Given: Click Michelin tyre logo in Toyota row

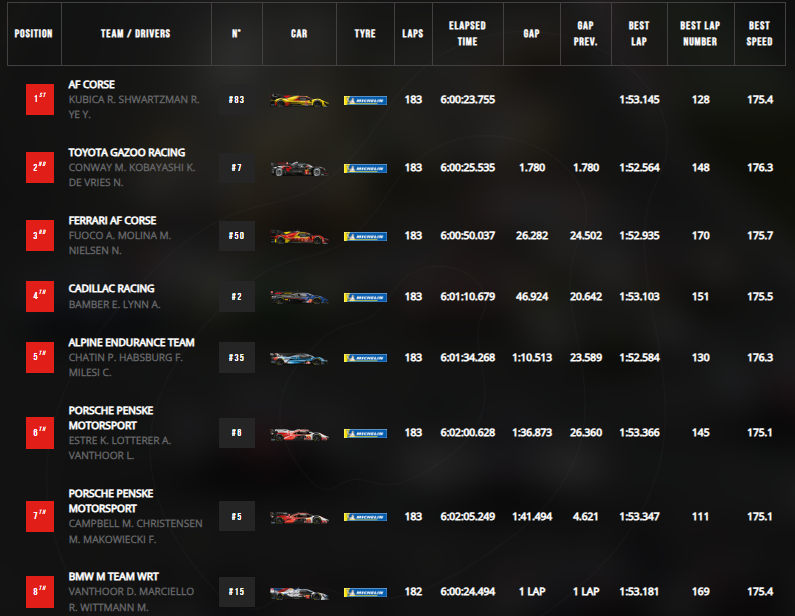Looking at the screenshot, I should (x=365, y=168).
